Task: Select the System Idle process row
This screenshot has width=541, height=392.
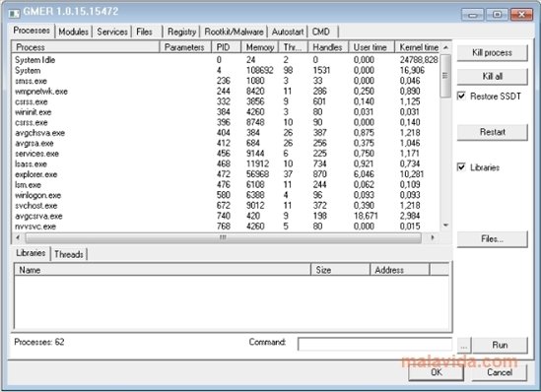Action: [x=226, y=60]
